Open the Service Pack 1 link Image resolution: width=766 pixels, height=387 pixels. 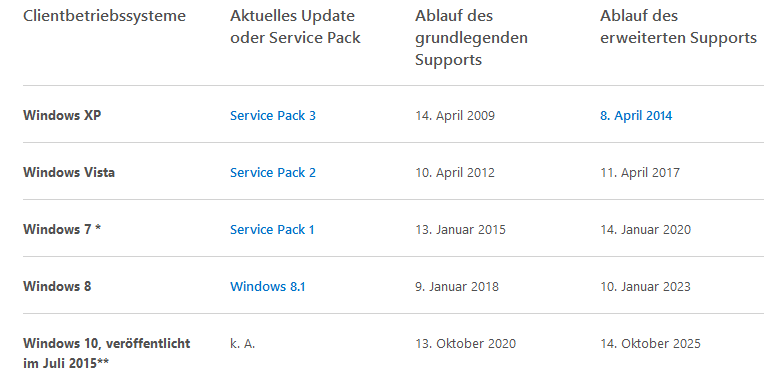pos(272,230)
